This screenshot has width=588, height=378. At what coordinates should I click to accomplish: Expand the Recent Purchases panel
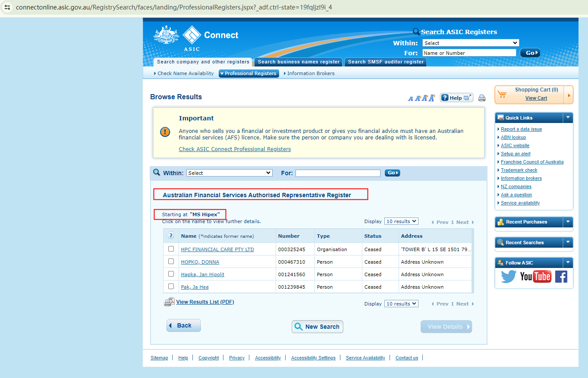click(x=568, y=222)
